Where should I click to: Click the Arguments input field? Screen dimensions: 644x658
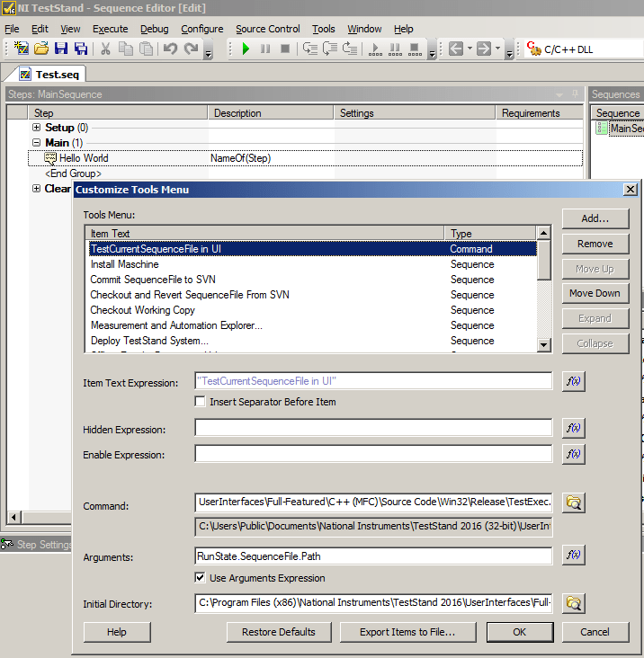tap(373, 556)
